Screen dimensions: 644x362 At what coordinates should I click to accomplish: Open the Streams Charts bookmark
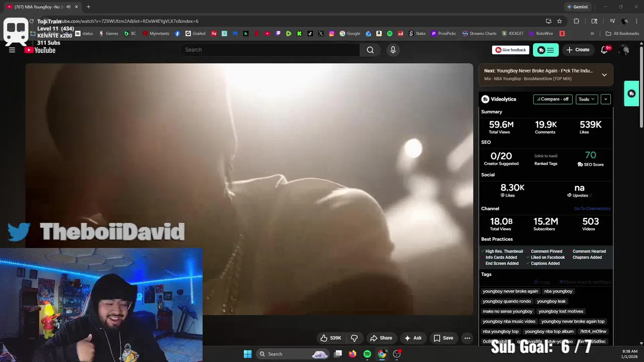pyautogui.click(x=479, y=34)
